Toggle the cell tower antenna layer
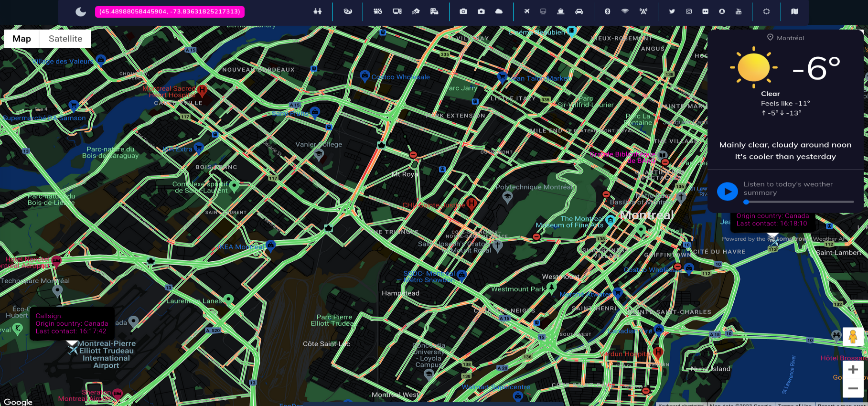 click(643, 11)
